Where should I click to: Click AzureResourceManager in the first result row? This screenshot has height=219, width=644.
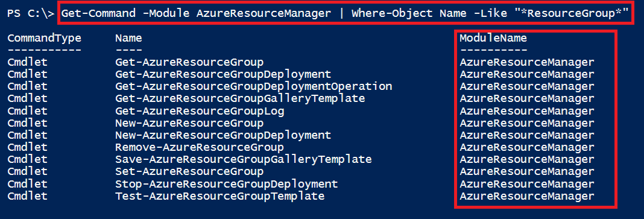527,63
